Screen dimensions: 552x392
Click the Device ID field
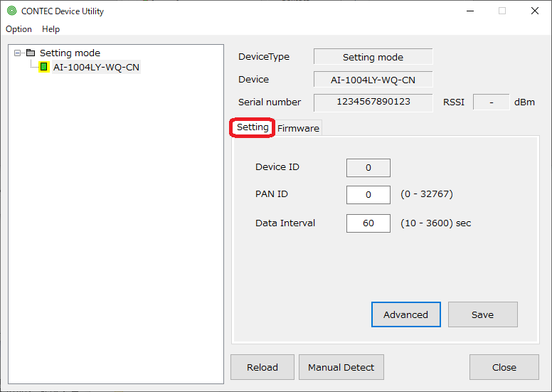[x=368, y=168]
